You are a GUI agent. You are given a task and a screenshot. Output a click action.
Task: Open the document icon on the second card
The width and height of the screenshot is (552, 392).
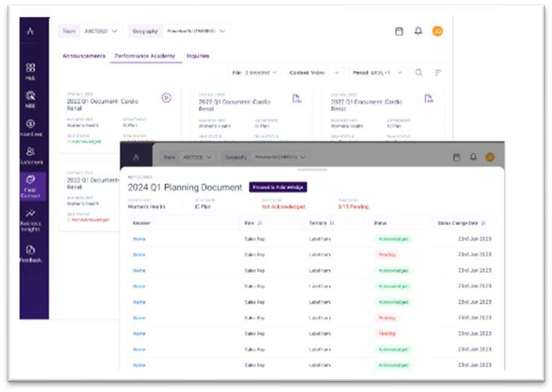coord(297,98)
